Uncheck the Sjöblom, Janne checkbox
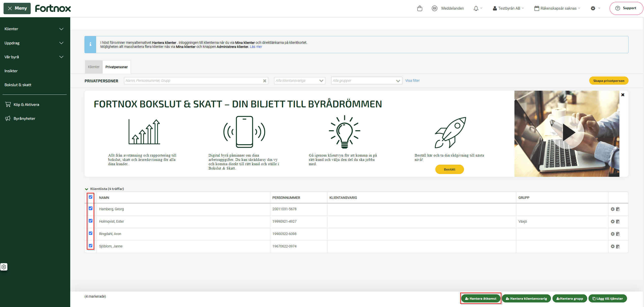Screen dimensions: 644x307 pyautogui.click(x=91, y=246)
